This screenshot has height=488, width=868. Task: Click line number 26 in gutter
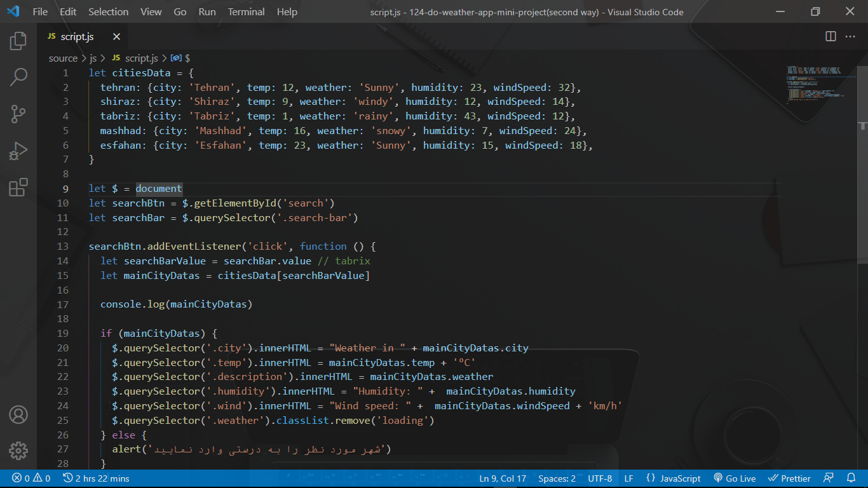coord(63,435)
